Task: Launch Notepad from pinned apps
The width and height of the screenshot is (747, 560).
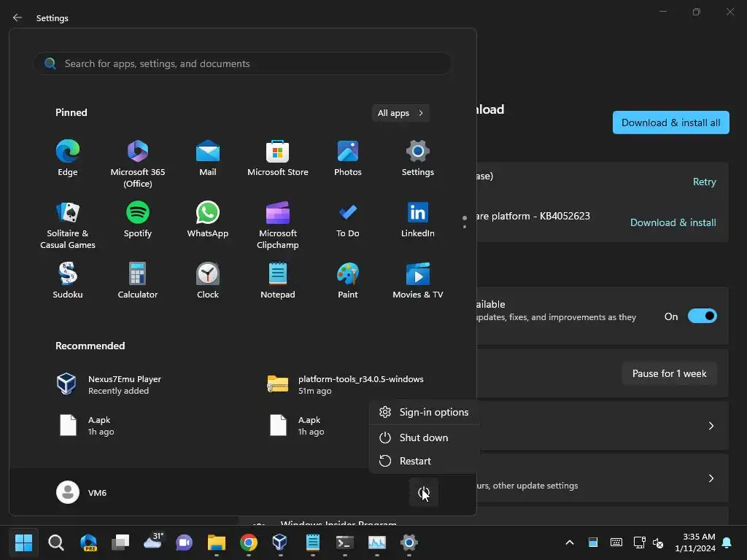Action: (x=278, y=281)
